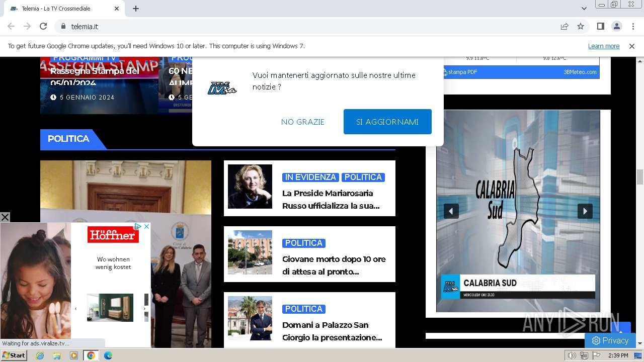This screenshot has width=644, height=362.
Task: Open the Chrome side panel icon
Action: (600, 26)
